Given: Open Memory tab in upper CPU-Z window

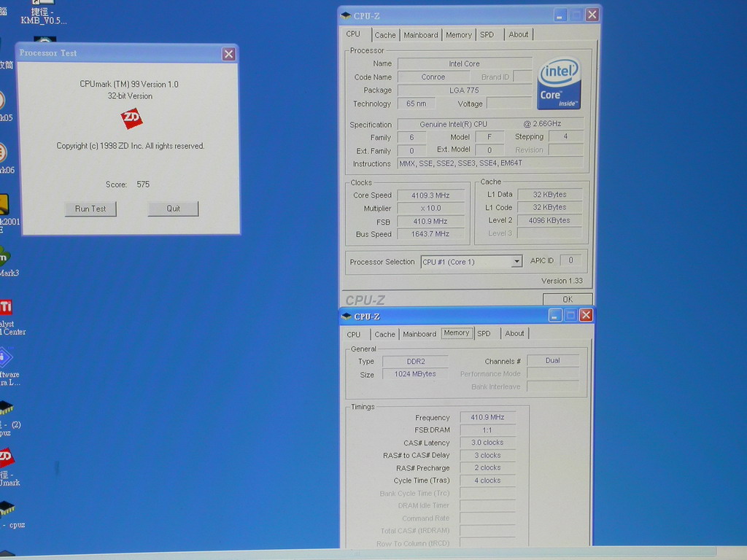Looking at the screenshot, I should coord(459,35).
